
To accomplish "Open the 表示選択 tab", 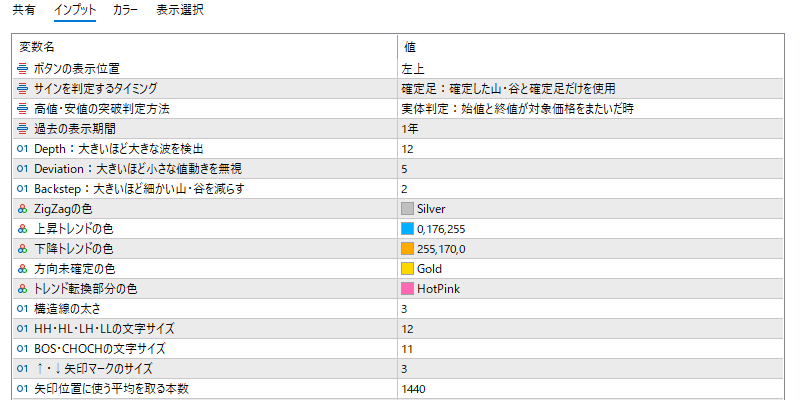I will [x=180, y=10].
